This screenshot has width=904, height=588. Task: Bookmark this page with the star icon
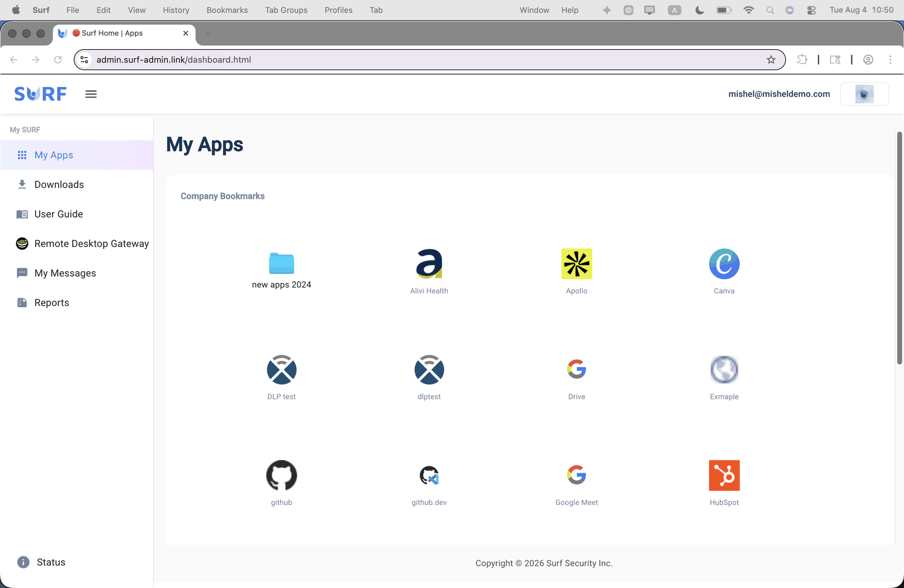[x=771, y=59]
